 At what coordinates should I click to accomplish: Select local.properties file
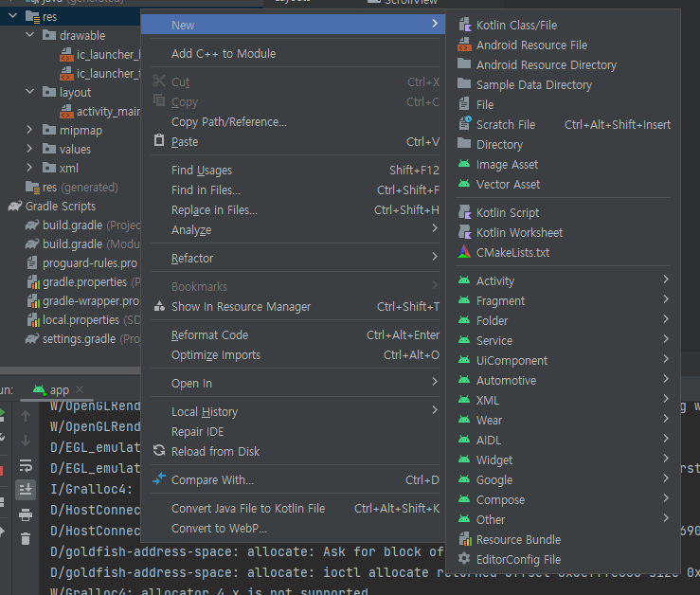[x=84, y=320]
